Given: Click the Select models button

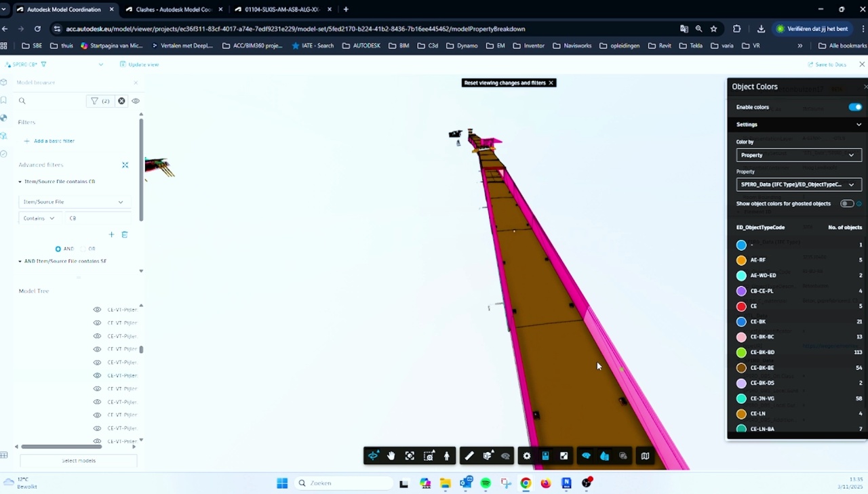Looking at the screenshot, I should 79,461.
